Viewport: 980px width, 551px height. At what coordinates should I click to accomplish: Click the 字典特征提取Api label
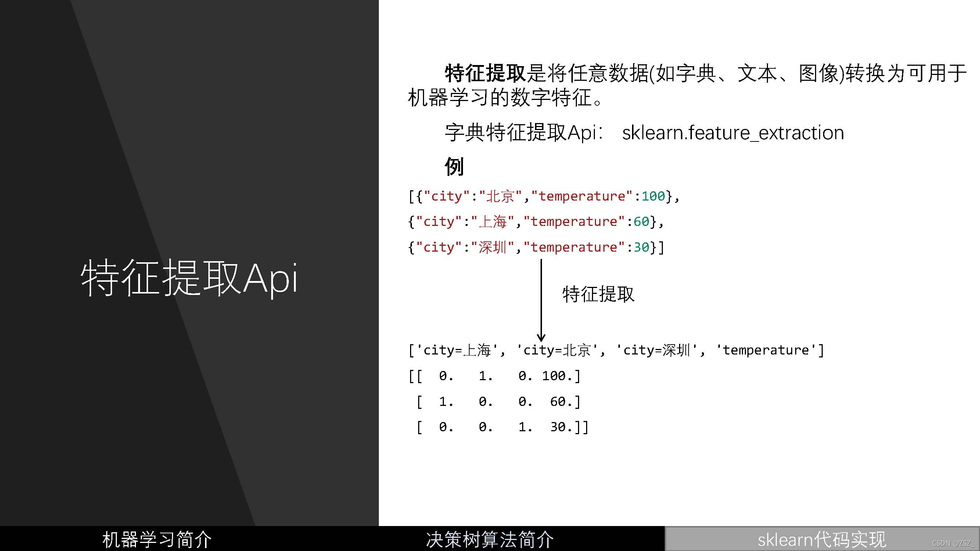[x=524, y=133]
